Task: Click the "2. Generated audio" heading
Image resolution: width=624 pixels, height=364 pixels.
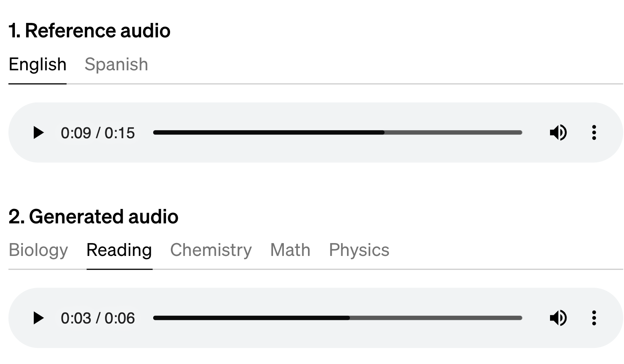Action: (93, 217)
